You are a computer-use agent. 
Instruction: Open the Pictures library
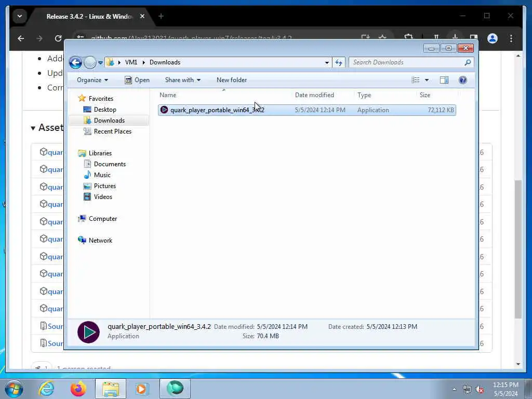(x=105, y=186)
